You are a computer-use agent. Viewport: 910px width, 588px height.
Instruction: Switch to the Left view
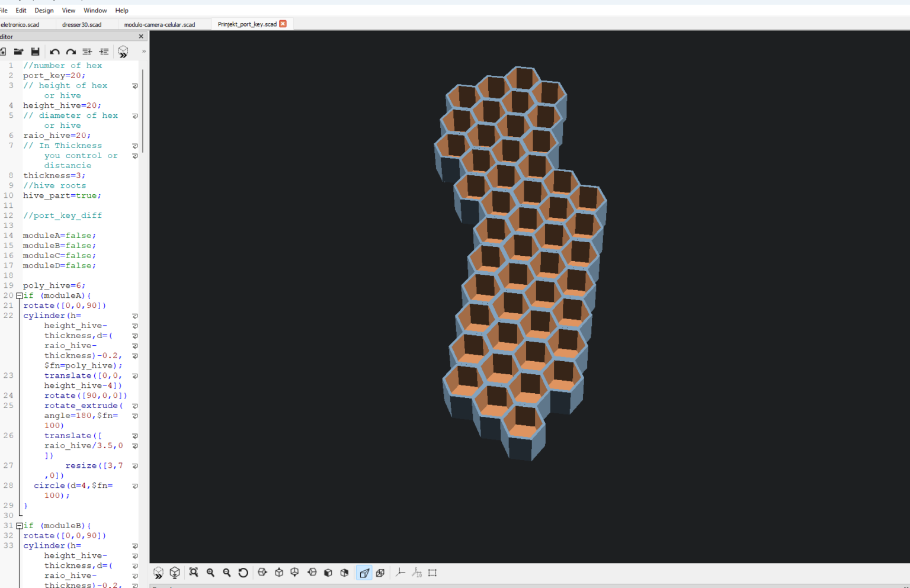coord(312,573)
